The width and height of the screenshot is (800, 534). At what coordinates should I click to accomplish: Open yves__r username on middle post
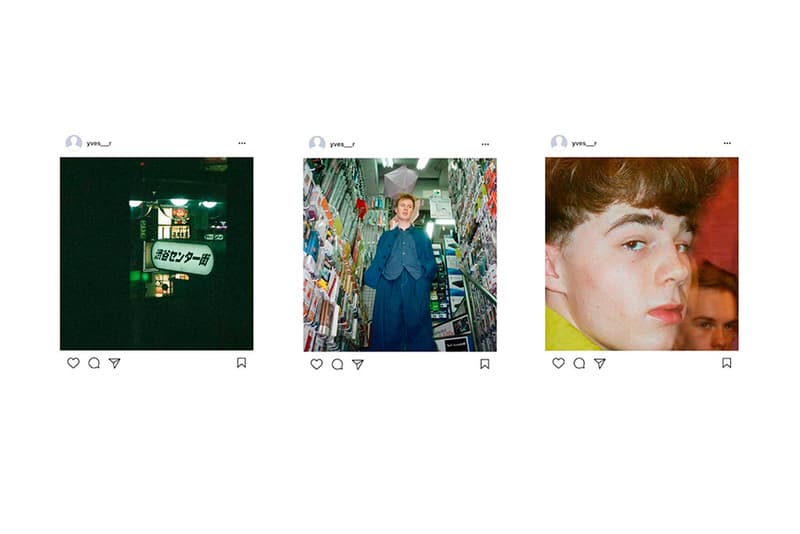point(342,144)
